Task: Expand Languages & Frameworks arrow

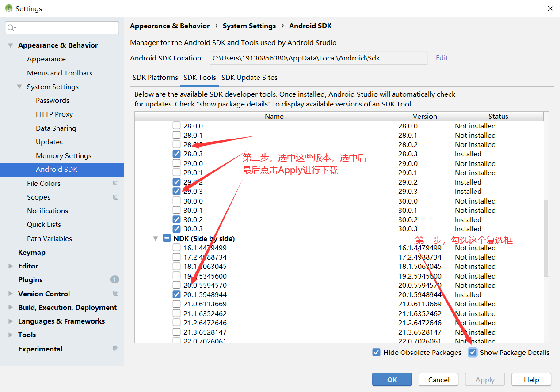Action: [x=11, y=321]
